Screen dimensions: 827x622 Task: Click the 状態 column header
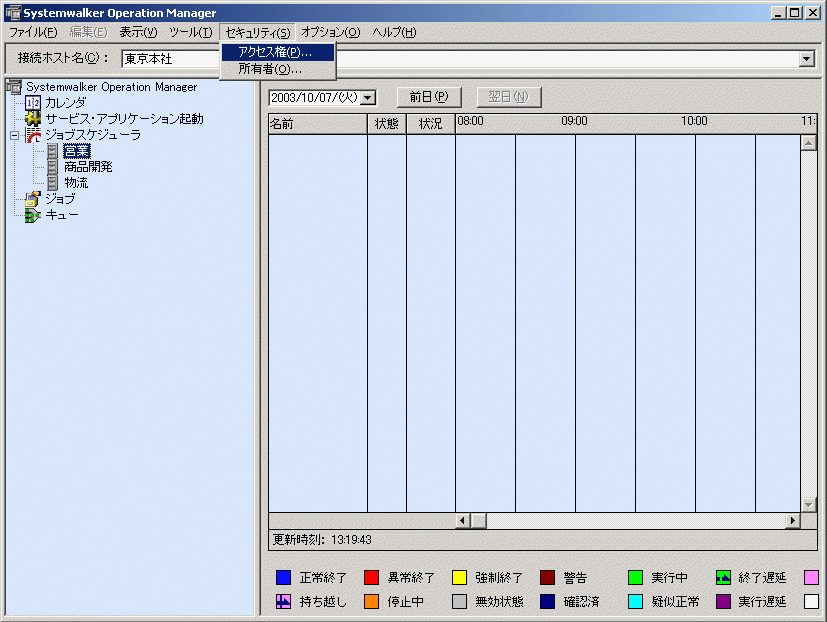(387, 124)
